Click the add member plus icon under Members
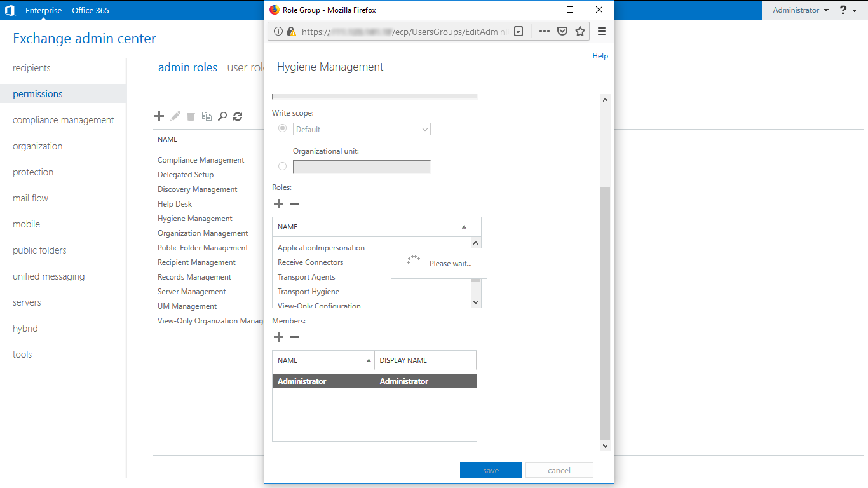The image size is (868, 488). pyautogui.click(x=278, y=337)
